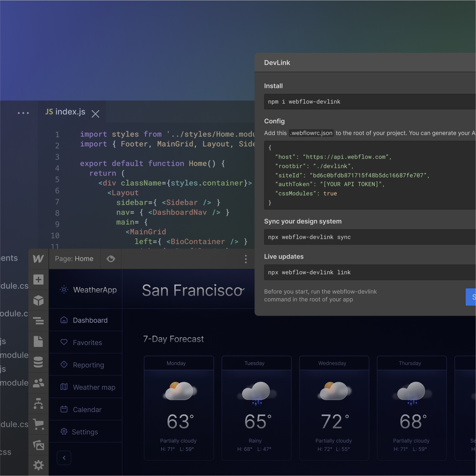The height and width of the screenshot is (476, 476).
Task: Open the CMS database icon
Action: 39,362
